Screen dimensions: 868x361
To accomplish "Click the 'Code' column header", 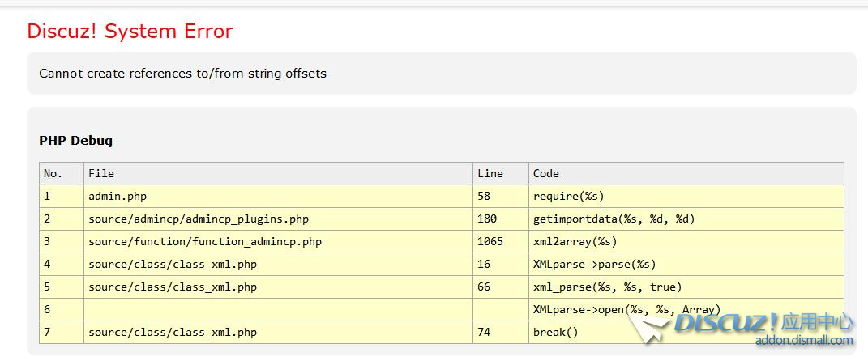I will pos(686,173).
